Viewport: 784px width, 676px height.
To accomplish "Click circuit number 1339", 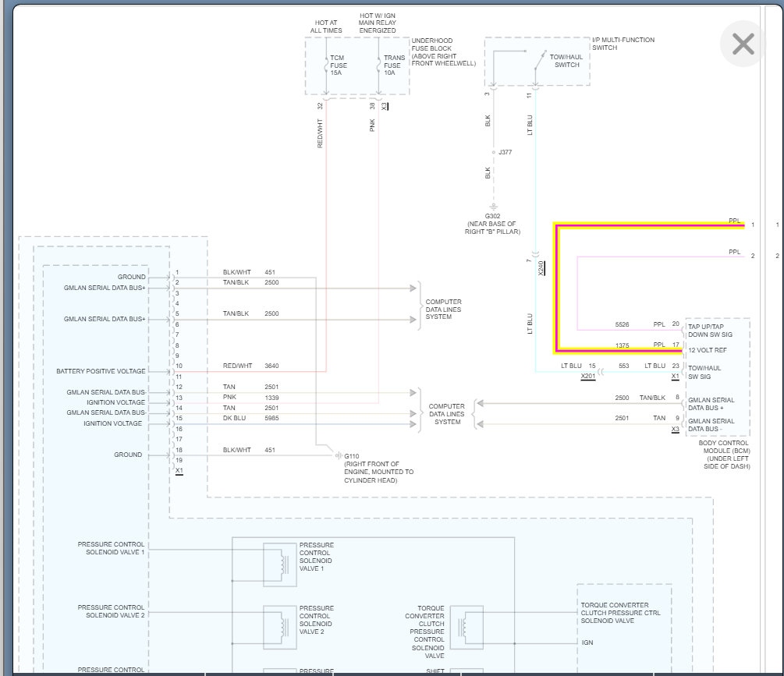I will (271, 398).
